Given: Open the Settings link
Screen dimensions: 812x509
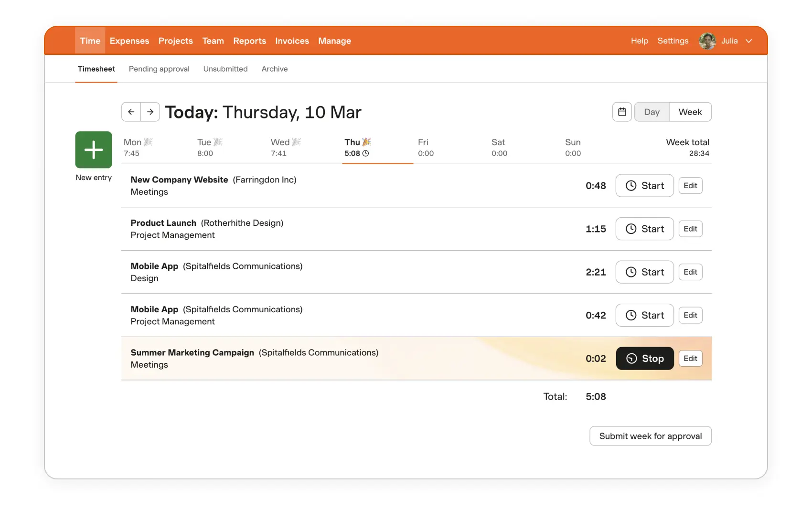Looking at the screenshot, I should pos(673,41).
